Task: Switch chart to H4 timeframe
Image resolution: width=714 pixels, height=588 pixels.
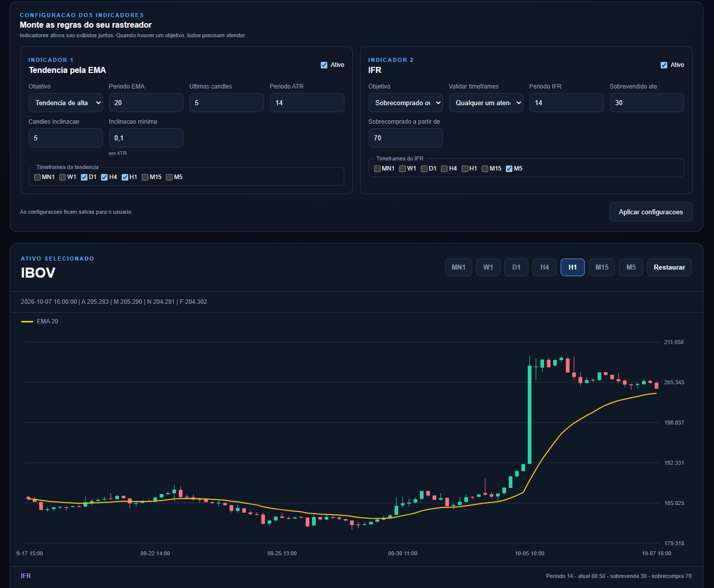Action: click(x=545, y=268)
